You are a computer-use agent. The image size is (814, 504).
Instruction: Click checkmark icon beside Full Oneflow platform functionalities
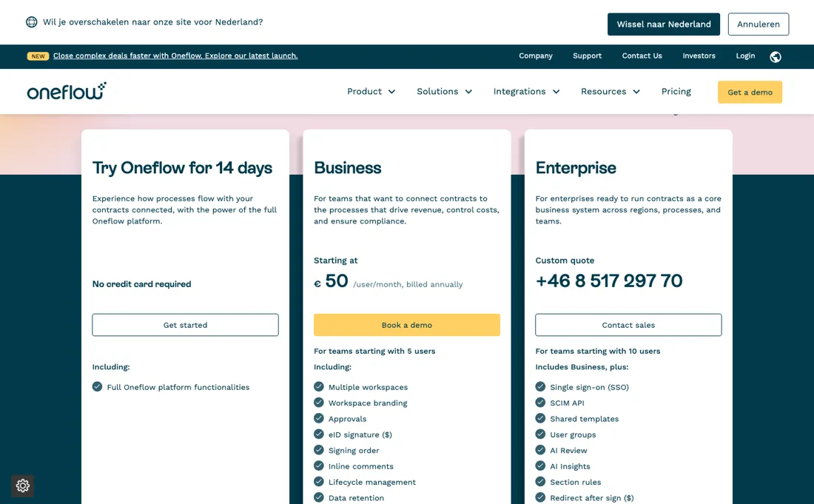(97, 386)
